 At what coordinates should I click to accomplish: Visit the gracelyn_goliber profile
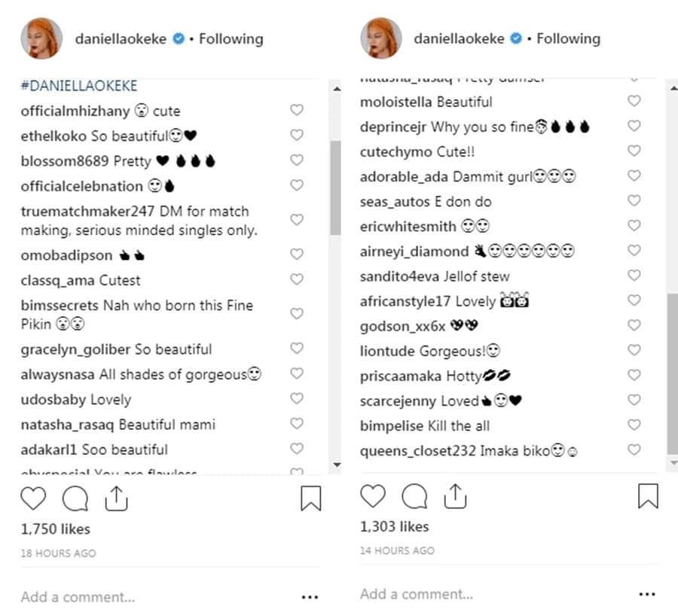pyautogui.click(x=75, y=349)
